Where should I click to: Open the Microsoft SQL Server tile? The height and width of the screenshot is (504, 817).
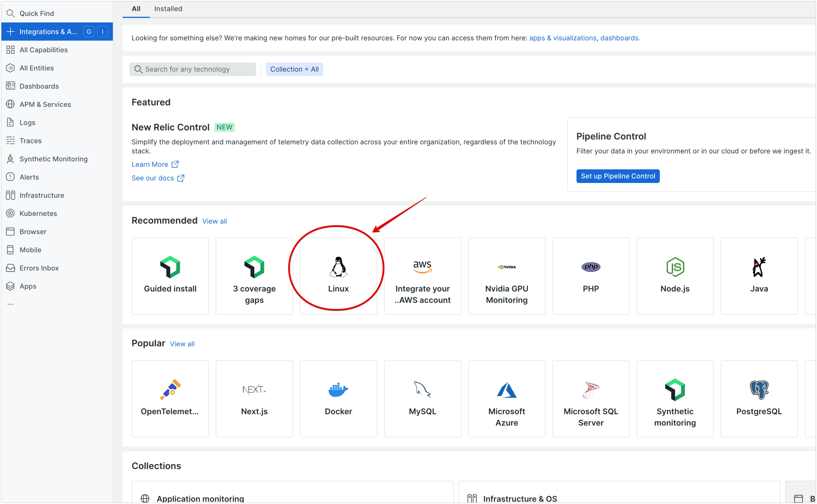pyautogui.click(x=591, y=399)
